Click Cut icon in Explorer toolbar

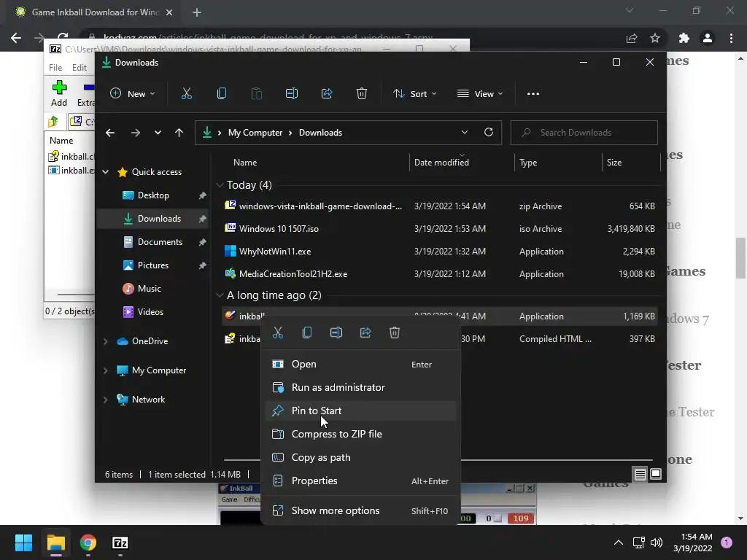coord(186,94)
